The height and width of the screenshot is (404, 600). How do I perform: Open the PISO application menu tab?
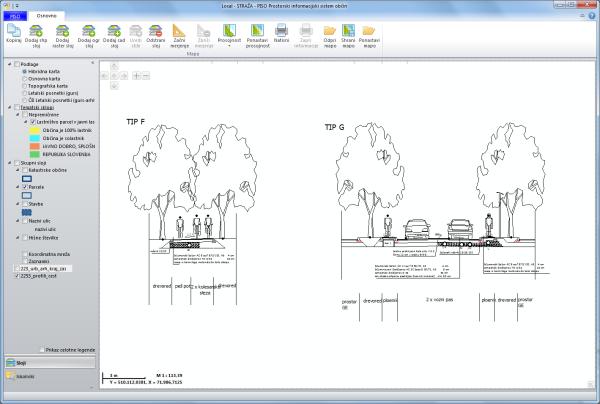tap(14, 17)
